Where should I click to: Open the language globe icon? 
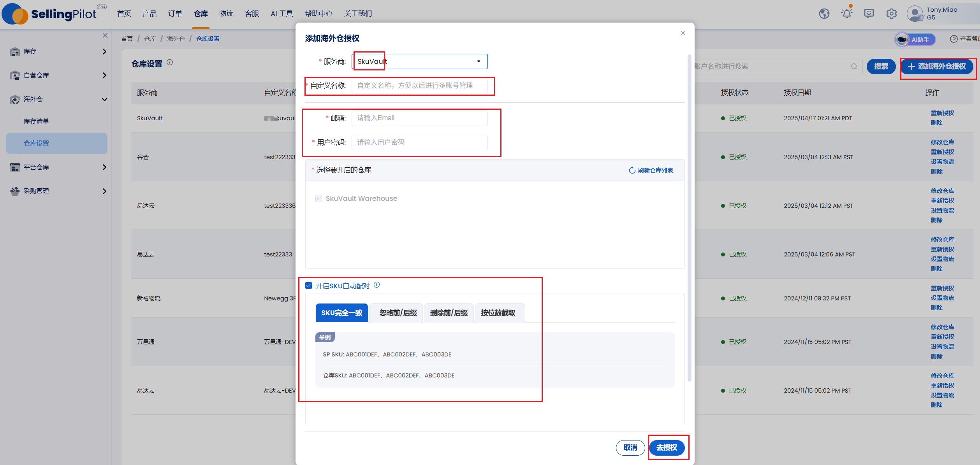[824, 14]
